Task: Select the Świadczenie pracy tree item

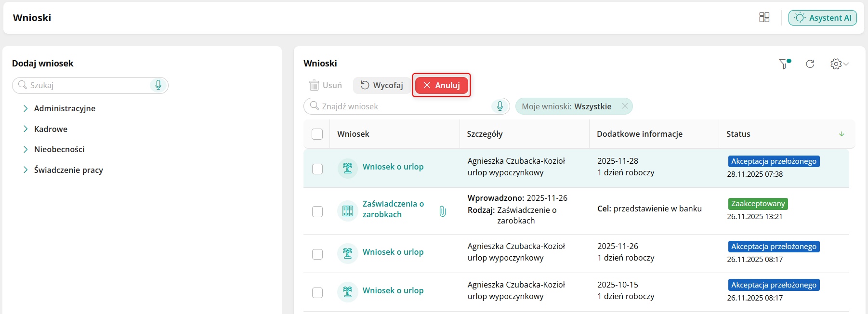Action: coord(68,170)
